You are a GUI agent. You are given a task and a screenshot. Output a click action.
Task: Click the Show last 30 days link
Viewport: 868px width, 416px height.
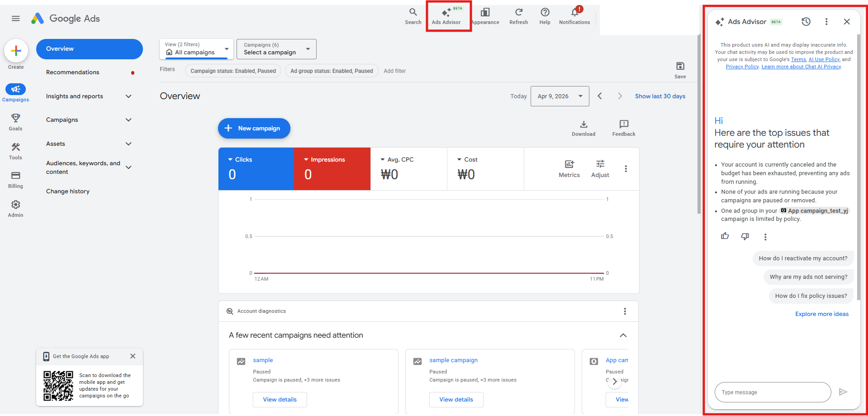point(660,96)
